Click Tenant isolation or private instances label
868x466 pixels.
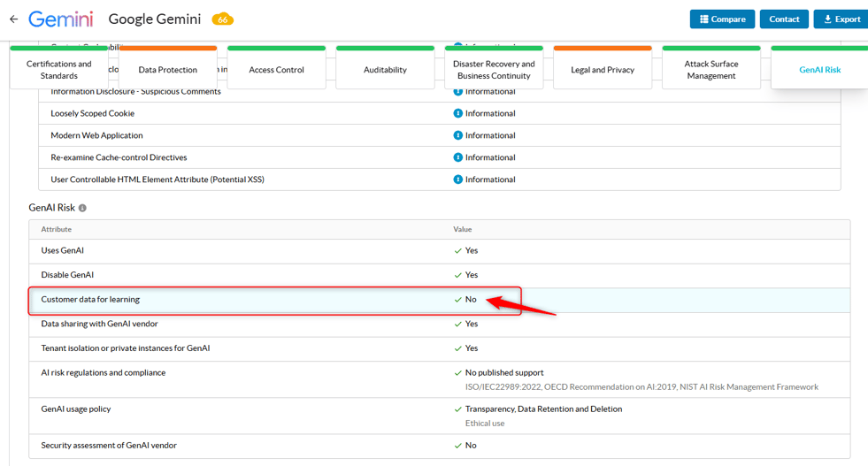click(x=126, y=348)
